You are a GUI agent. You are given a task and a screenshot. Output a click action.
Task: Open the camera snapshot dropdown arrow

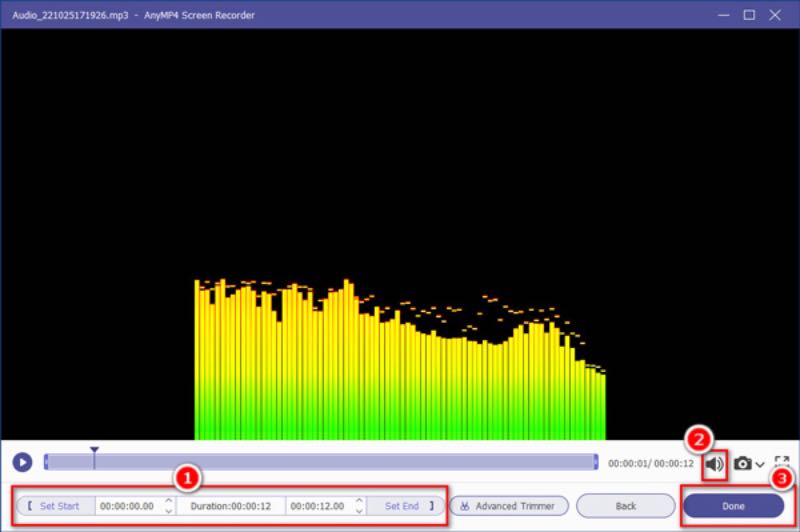point(760,464)
